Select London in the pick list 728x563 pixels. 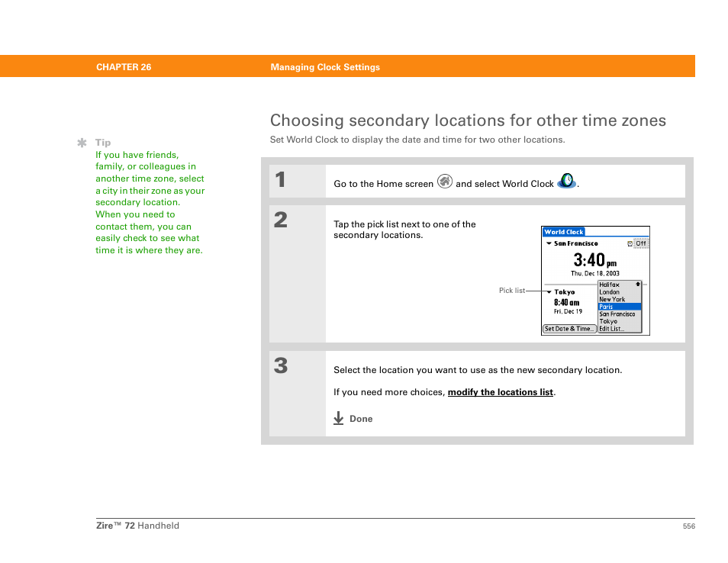(x=609, y=292)
